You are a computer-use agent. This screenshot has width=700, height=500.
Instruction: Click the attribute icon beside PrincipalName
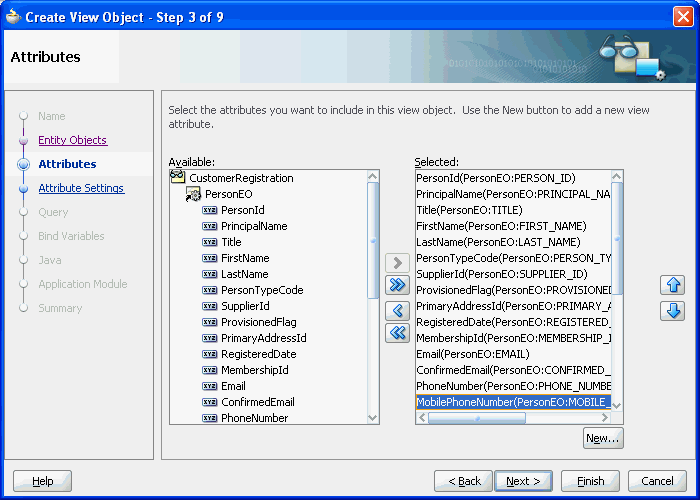pos(209,226)
